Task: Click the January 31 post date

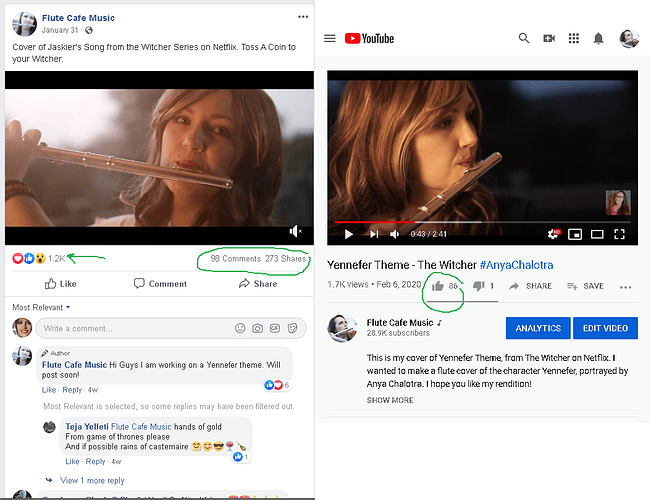Action: 60,30
